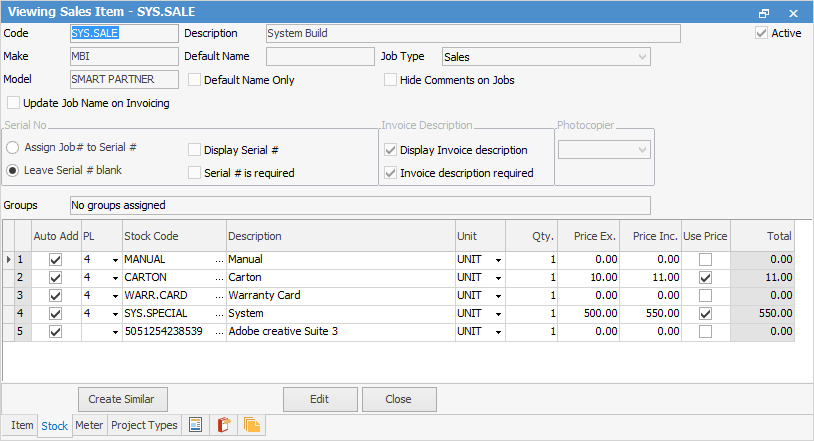The height and width of the screenshot is (441, 814).
Task: Click ellipsis button beside CARTON stock code
Action: point(219,278)
